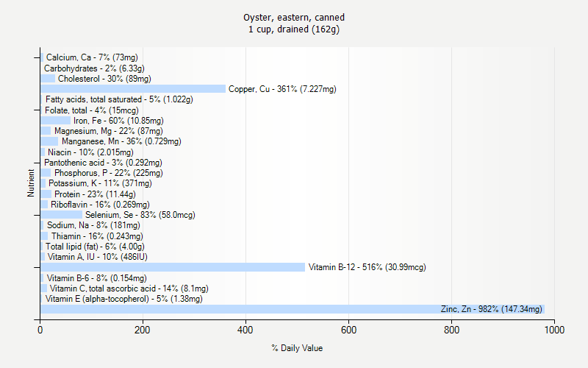
Task: Select the 'Zinc, Zn - 982% (147.34mg)' label
Action: (492, 309)
